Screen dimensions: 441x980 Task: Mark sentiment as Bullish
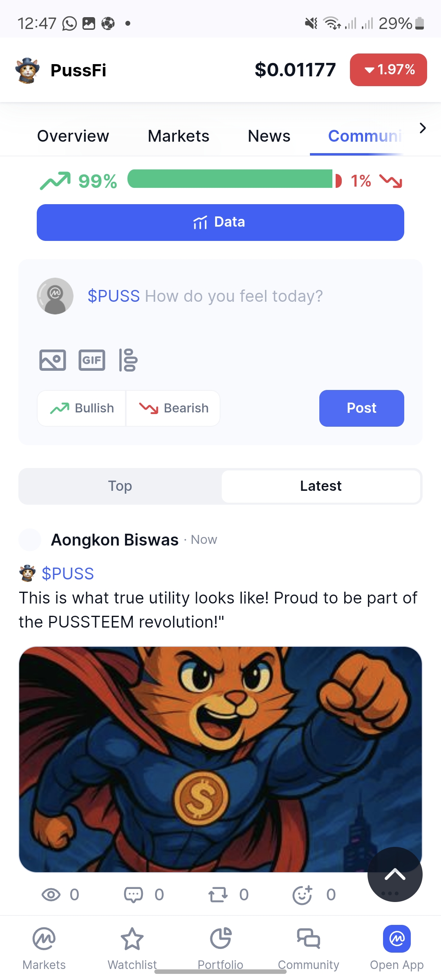pos(82,408)
